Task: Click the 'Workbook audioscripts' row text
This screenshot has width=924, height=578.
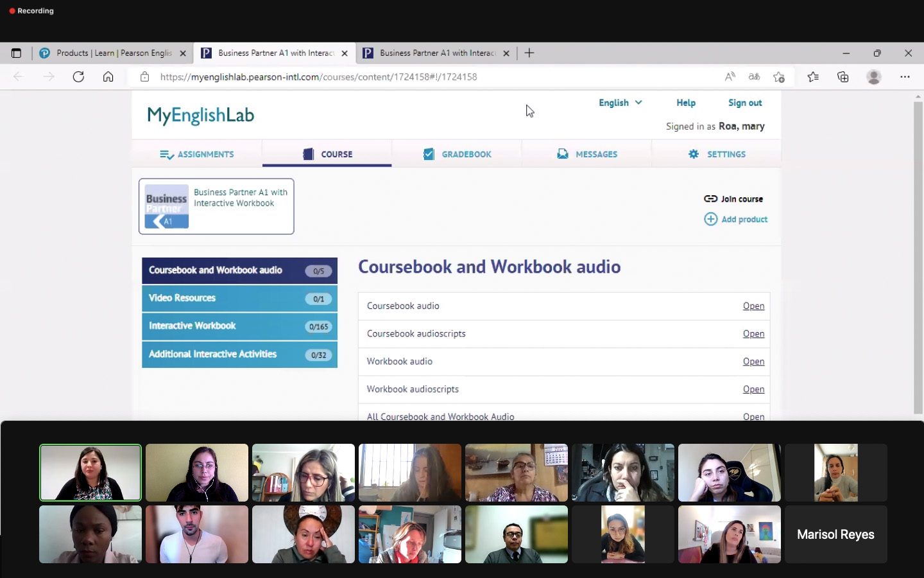Action: [x=413, y=389]
